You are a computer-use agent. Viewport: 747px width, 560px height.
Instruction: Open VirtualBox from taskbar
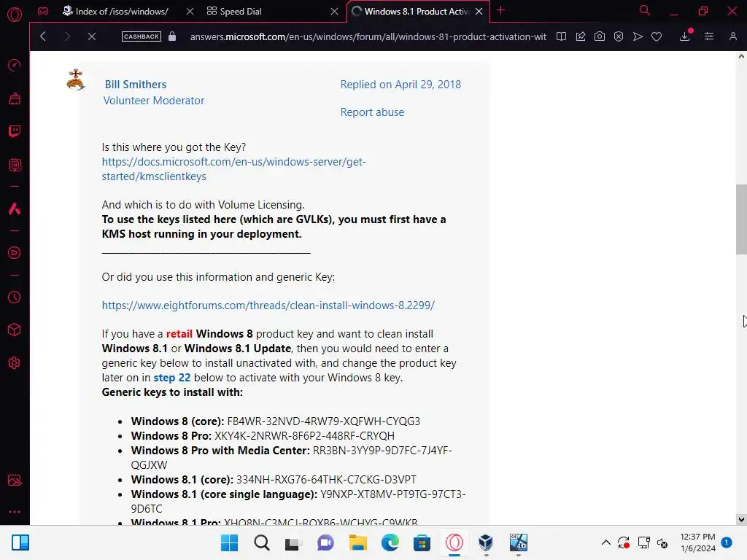(486, 542)
